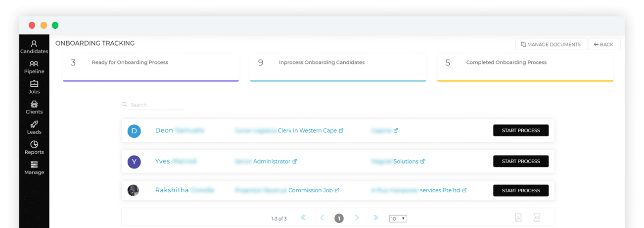644x228 pixels.
Task: Go back using the Back button
Action: [604, 45]
